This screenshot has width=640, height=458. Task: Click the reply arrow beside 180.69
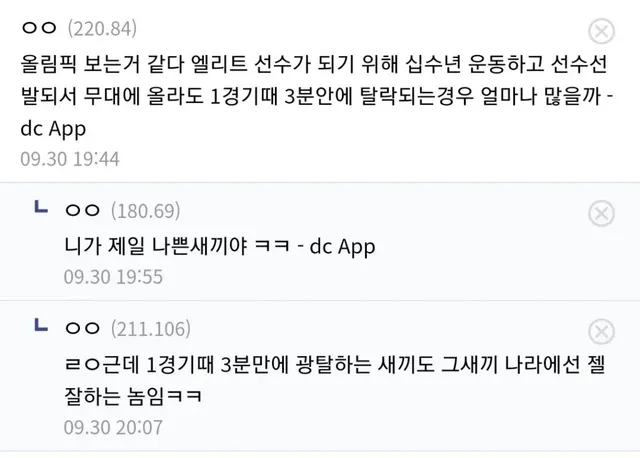41,207
